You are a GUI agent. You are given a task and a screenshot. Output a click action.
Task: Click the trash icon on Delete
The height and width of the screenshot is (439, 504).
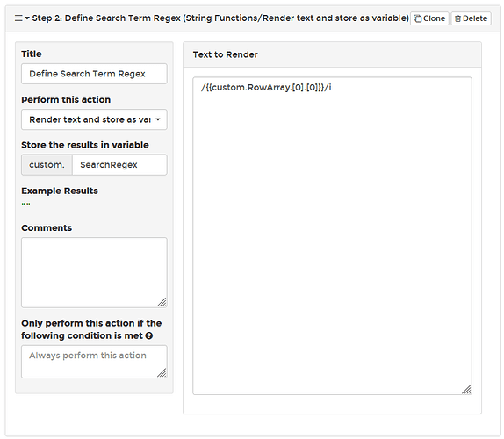[x=457, y=18]
